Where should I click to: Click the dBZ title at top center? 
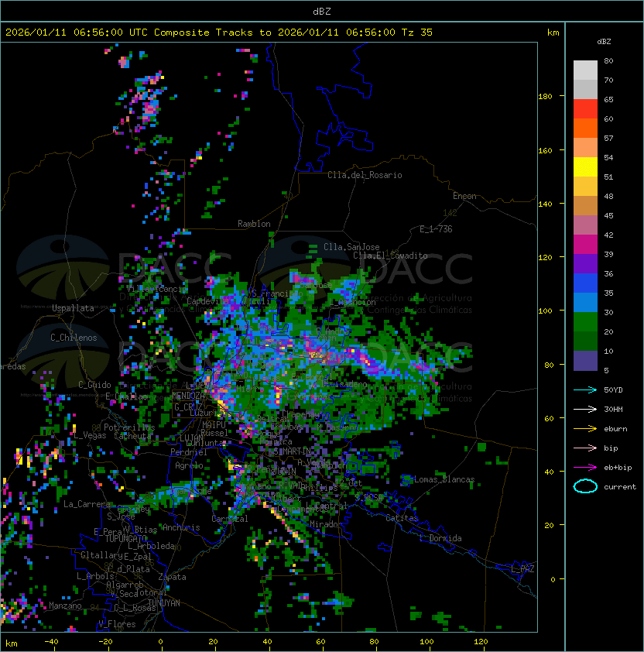pyautogui.click(x=322, y=11)
